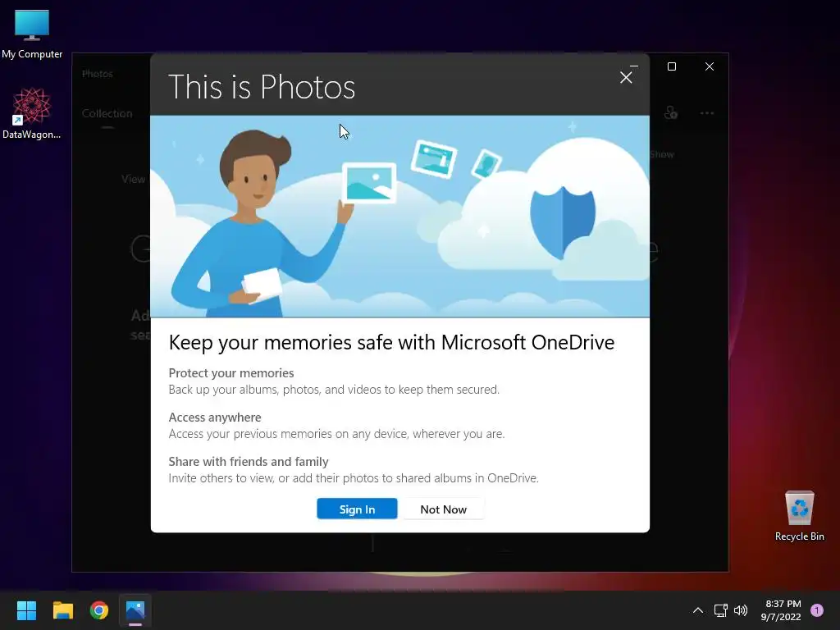The height and width of the screenshot is (630, 840).
Task: Click the Protect your memories heading
Action: pos(231,373)
